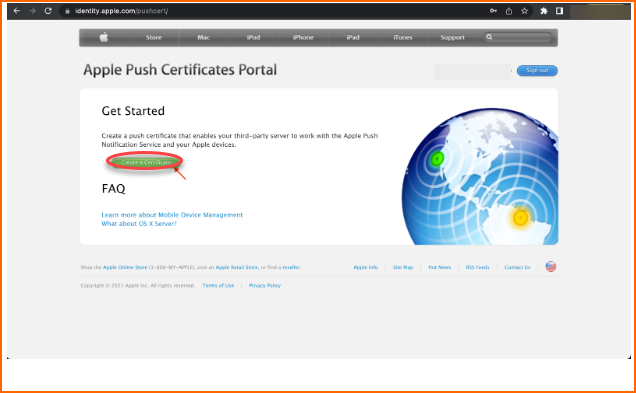Screen dimensions: 636x393
Task: Open the iPhone navigation tab
Action: (303, 37)
